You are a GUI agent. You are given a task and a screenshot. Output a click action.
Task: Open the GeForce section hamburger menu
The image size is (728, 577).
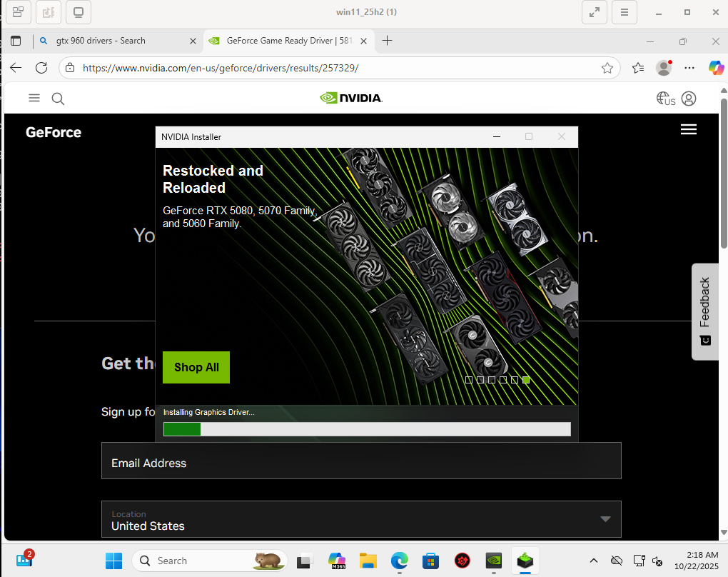pyautogui.click(x=688, y=129)
